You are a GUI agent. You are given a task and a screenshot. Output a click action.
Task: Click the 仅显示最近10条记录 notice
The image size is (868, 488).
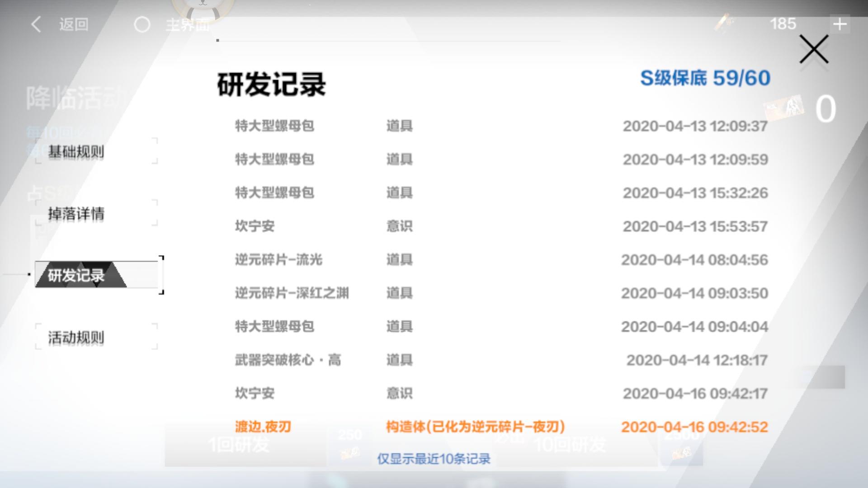point(434,459)
